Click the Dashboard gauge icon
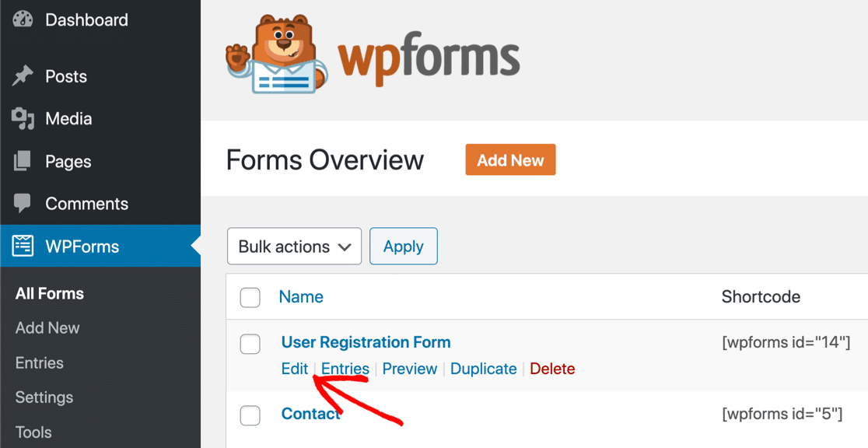868x448 pixels. click(23, 20)
